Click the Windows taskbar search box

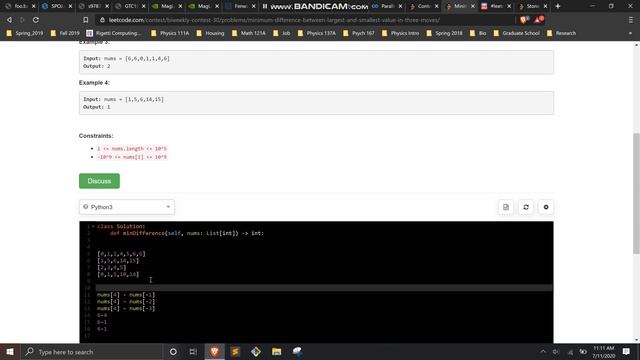(x=91, y=351)
